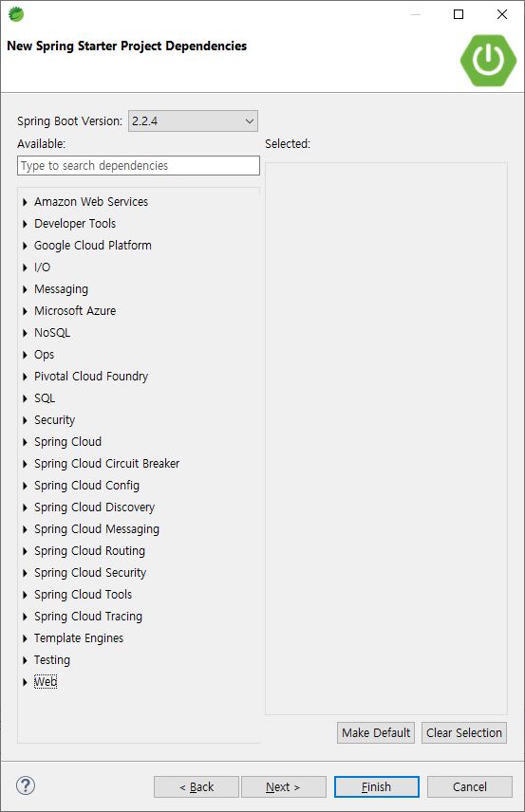Screen dimensions: 525x812
Task: Click the Finish button
Action: pos(377,786)
